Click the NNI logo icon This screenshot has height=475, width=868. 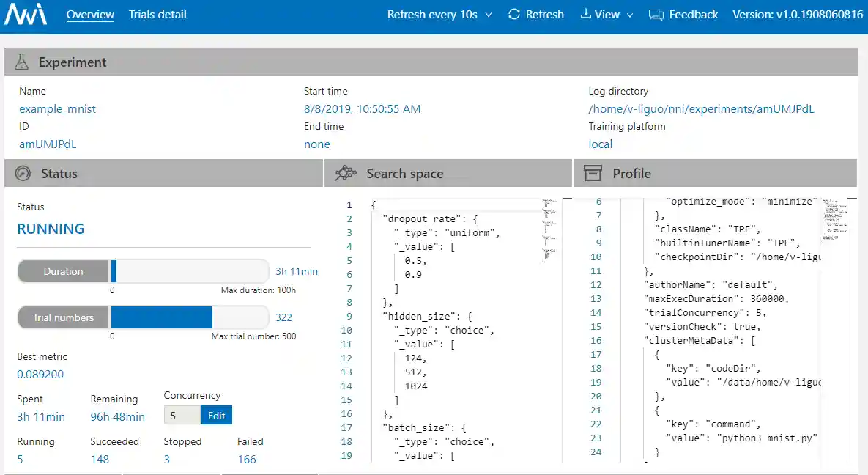[x=25, y=15]
